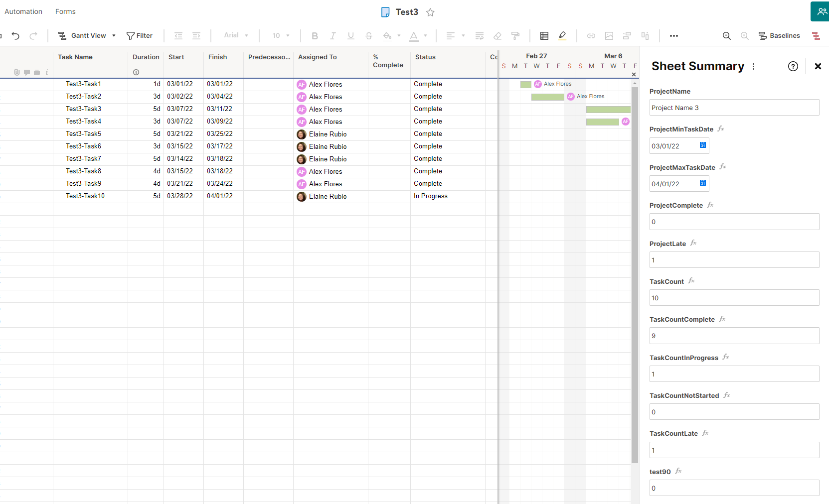
Task: Select the highlight changes tool
Action: (562, 35)
